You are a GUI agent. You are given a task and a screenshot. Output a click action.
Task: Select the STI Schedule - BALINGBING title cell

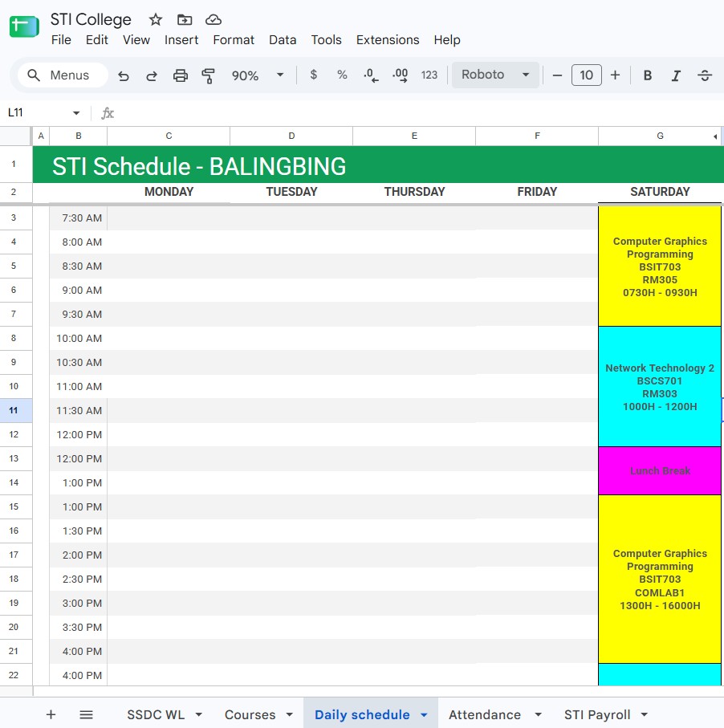coord(378,165)
